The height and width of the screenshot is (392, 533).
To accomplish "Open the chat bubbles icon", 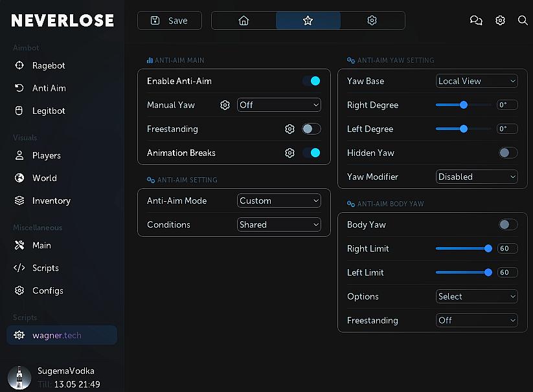I will 476,21.
